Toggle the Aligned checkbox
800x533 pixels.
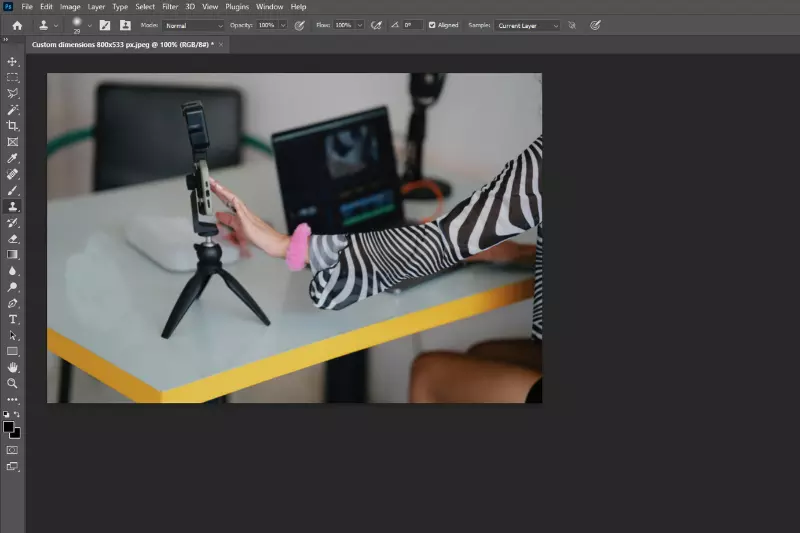point(432,25)
